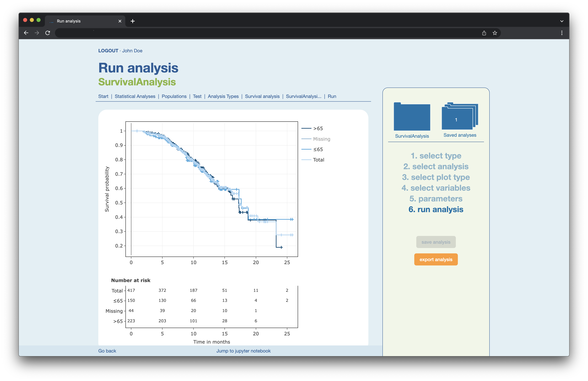The height and width of the screenshot is (381, 588).
Task: Navigate to Populations breadcrumb
Action: click(174, 96)
